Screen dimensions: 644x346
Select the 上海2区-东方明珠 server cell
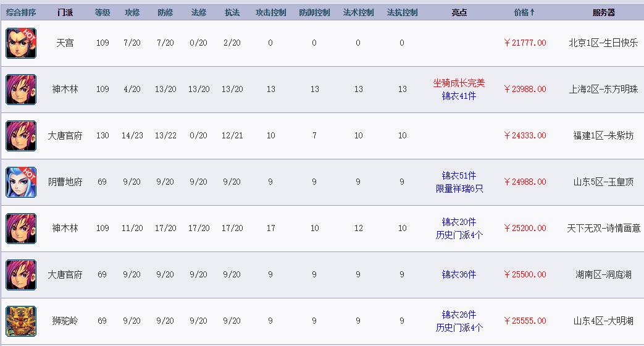coord(603,90)
